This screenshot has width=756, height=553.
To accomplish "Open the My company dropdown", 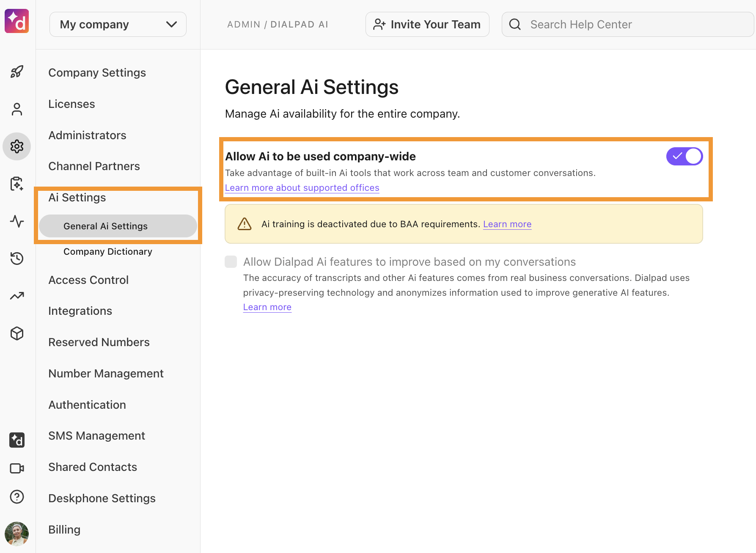I will coord(118,25).
